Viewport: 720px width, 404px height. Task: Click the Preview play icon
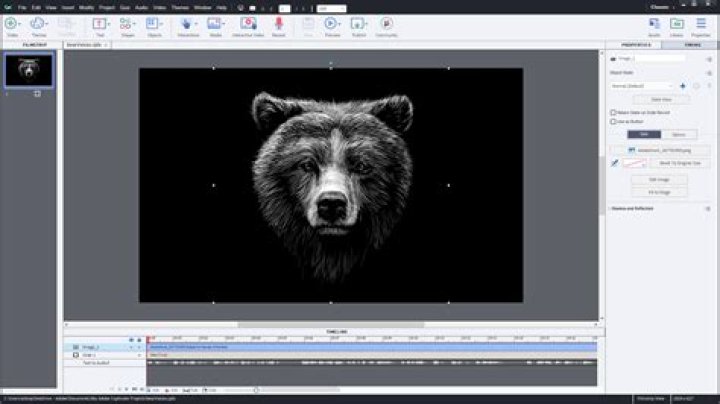pos(333,24)
